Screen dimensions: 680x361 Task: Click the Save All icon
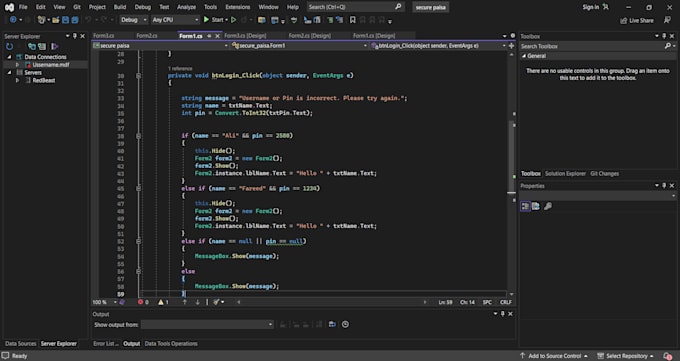click(75, 20)
